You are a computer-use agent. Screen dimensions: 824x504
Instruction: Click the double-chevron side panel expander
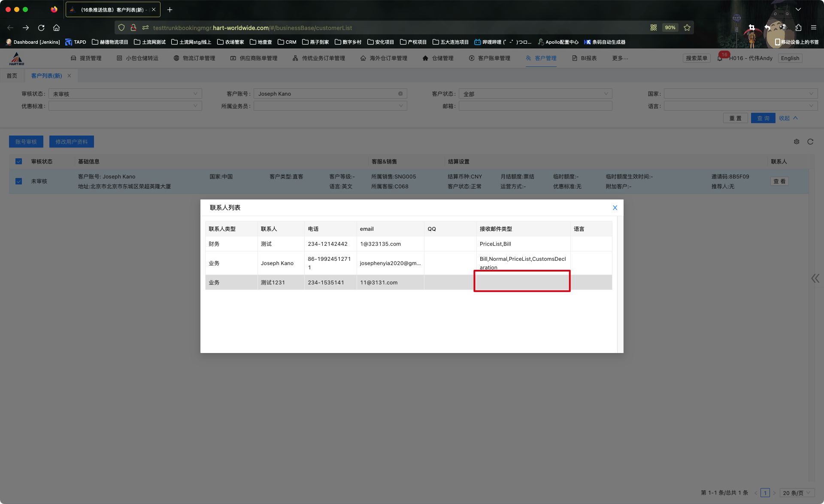point(815,278)
